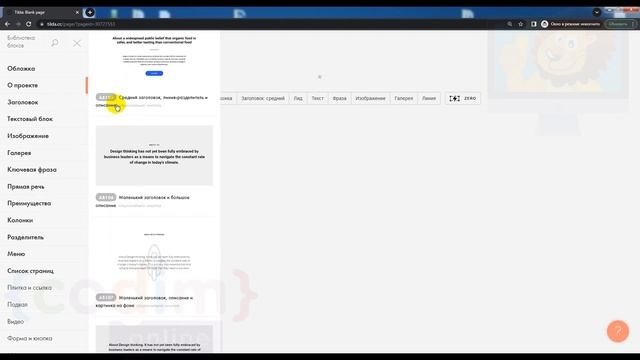Open the Подвал category
This screenshot has height=360, width=640.
(18, 304)
